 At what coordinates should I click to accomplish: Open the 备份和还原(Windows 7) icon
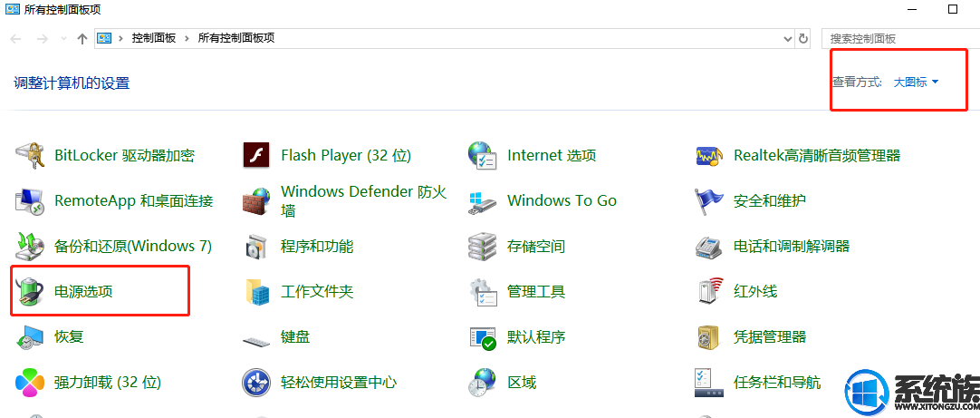29,246
